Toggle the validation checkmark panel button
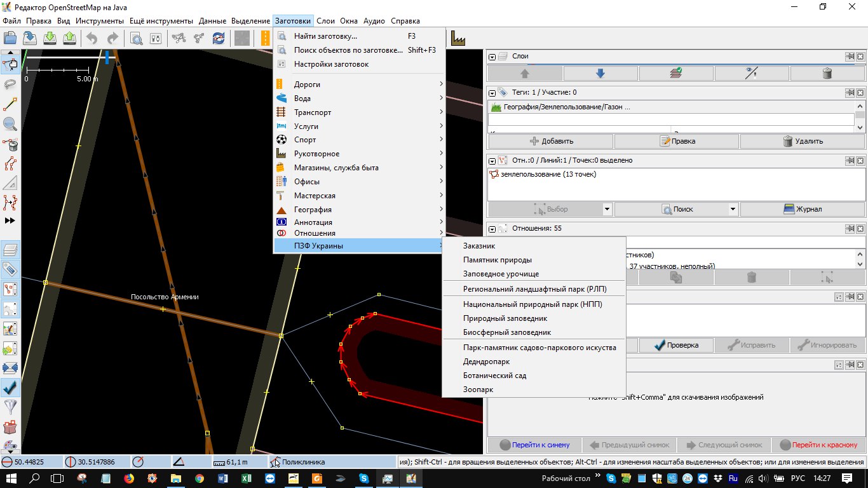 [10, 388]
